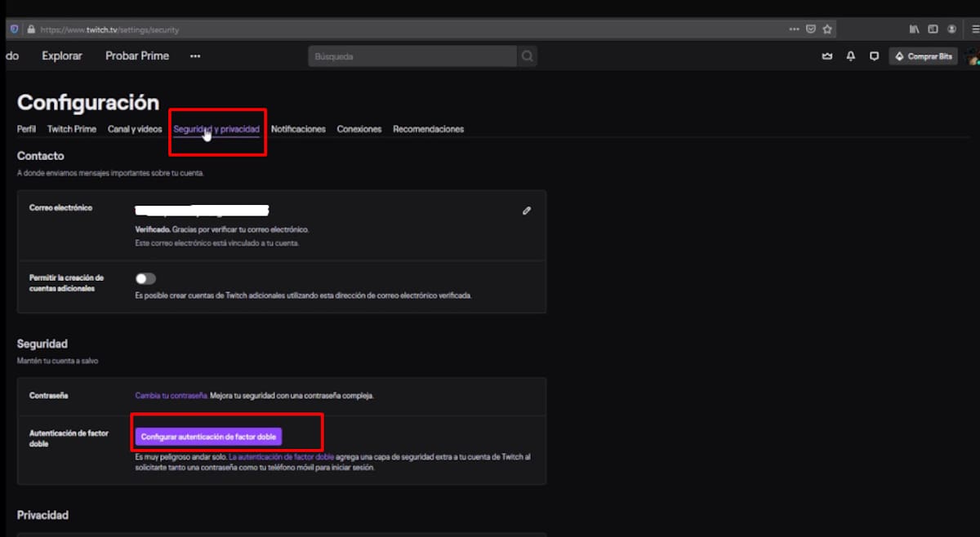Switch to Recomendaciones tab
Screen dimensions: 980x537
428,129
